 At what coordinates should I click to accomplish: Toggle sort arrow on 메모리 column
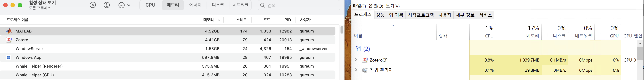[x=219, y=20]
